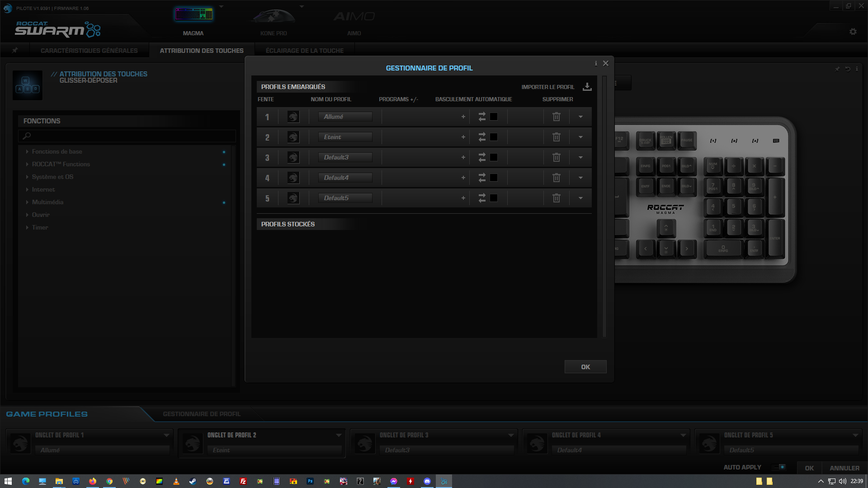The height and width of the screenshot is (488, 868).
Task: Click auto-switch arrows icon for Default3
Action: [482, 157]
